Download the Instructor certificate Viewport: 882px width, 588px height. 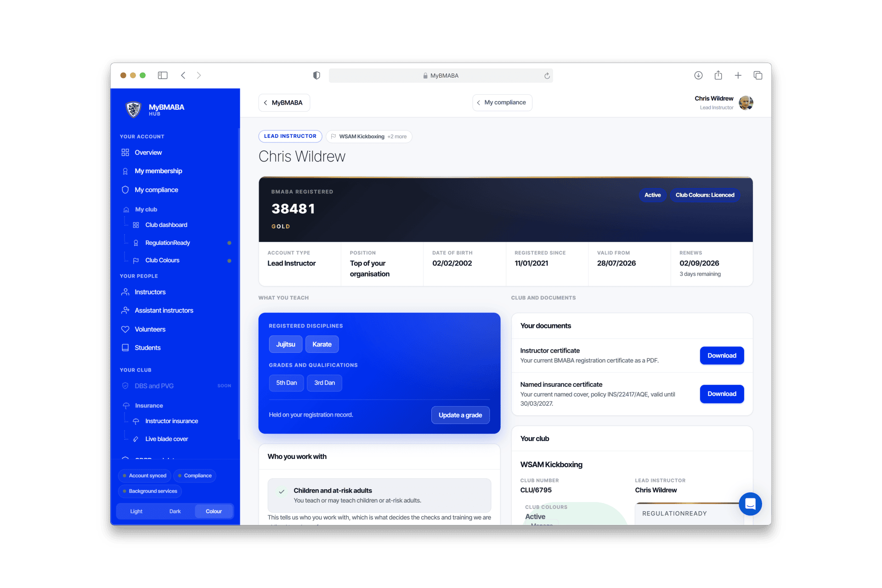point(722,356)
